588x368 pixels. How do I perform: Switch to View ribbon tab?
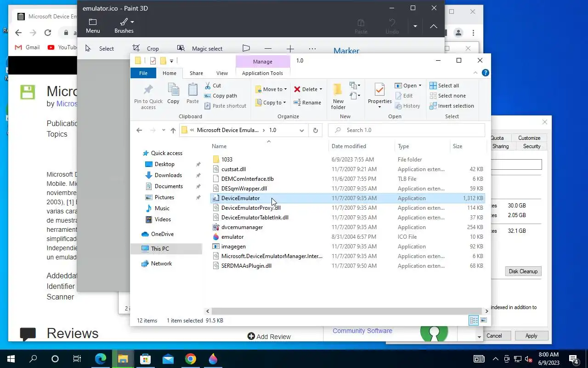222,73
